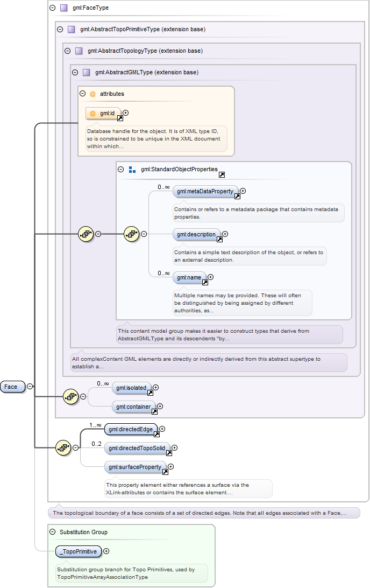Collapse gml:AbstractTopologyType extension base

(x=67, y=51)
